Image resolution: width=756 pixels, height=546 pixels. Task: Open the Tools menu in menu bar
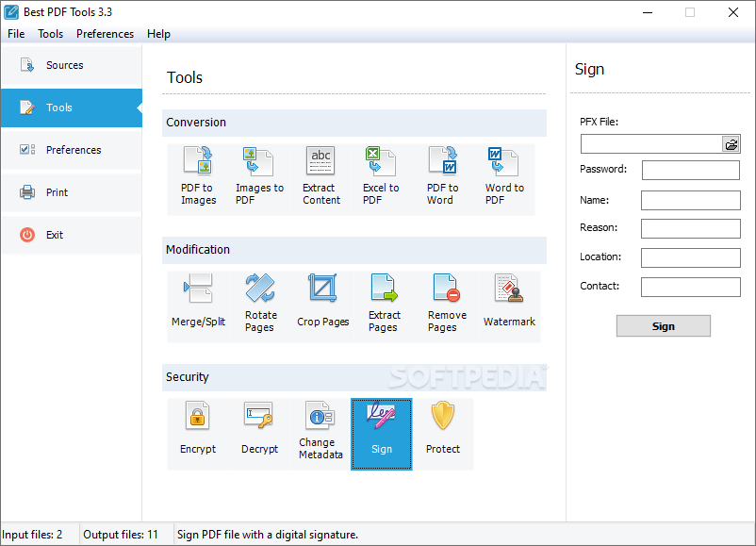(51, 34)
